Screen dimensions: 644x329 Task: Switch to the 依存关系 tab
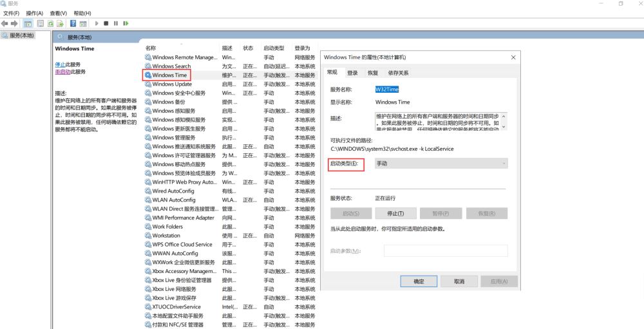click(398, 73)
